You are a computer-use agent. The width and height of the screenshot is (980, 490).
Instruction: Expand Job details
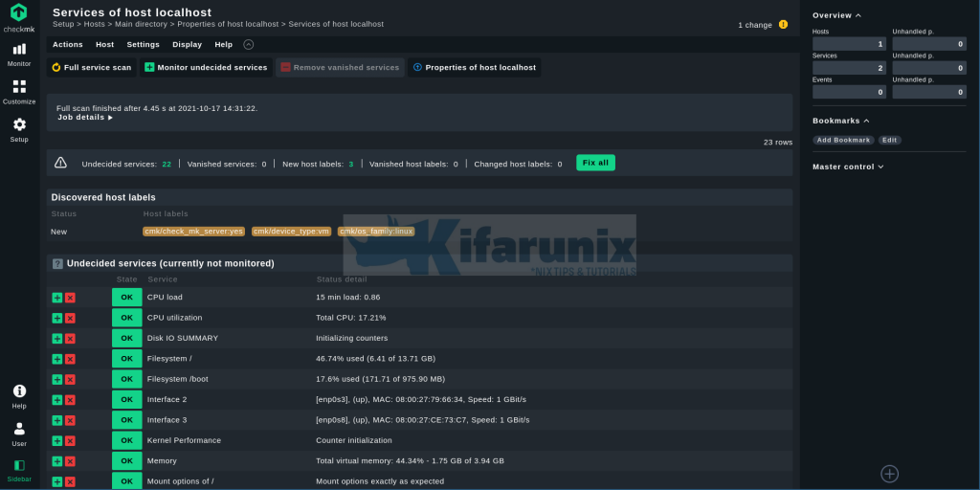point(85,117)
